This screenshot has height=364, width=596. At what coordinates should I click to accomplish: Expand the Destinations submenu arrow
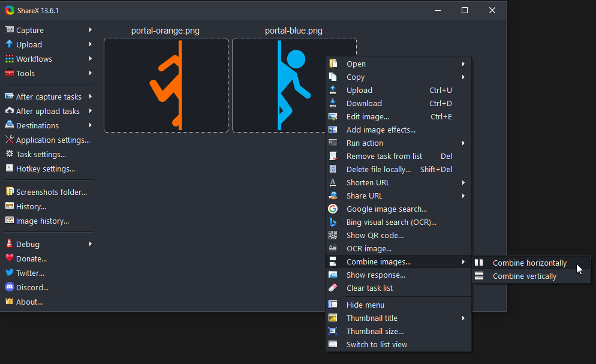[x=91, y=125]
